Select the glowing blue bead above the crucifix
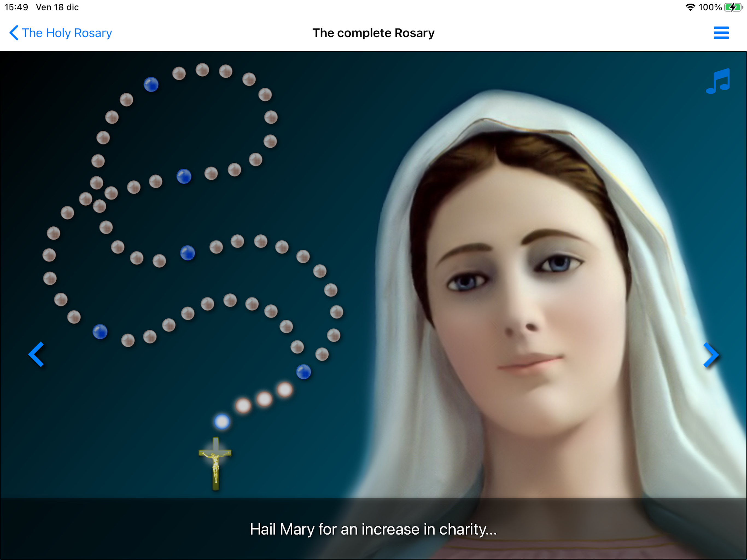The height and width of the screenshot is (560, 747). pos(222,422)
